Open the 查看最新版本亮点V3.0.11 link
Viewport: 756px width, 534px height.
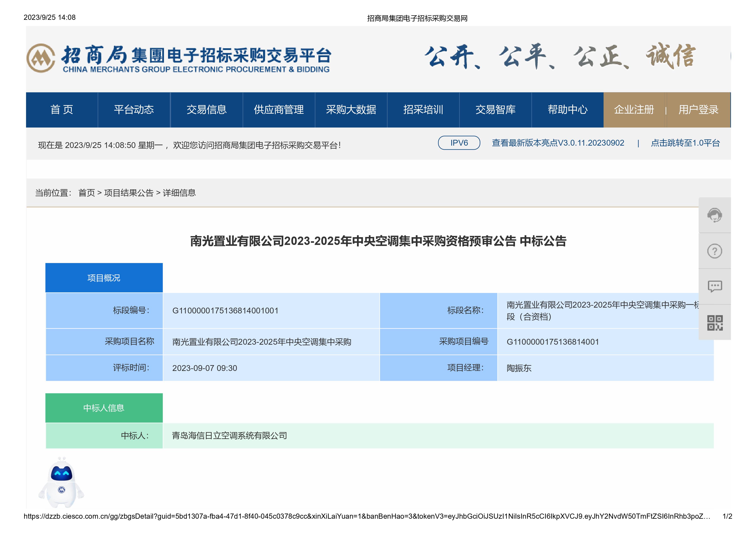coord(558,143)
